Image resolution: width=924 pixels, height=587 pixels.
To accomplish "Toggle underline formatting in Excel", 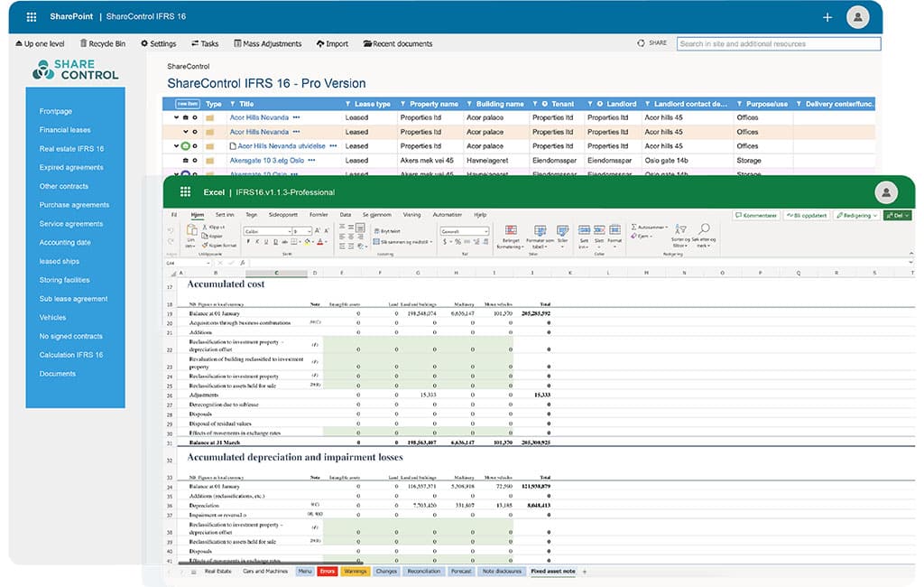I will pyautogui.click(x=266, y=242).
